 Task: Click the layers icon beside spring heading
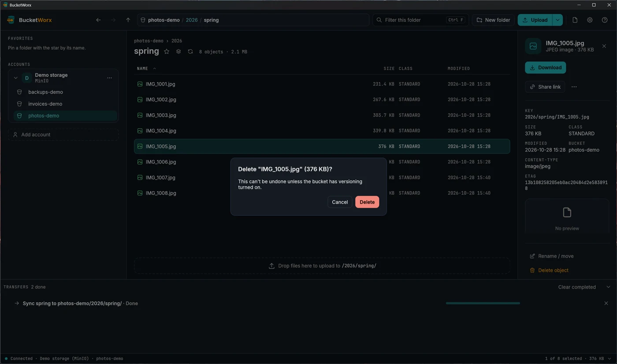(x=178, y=52)
